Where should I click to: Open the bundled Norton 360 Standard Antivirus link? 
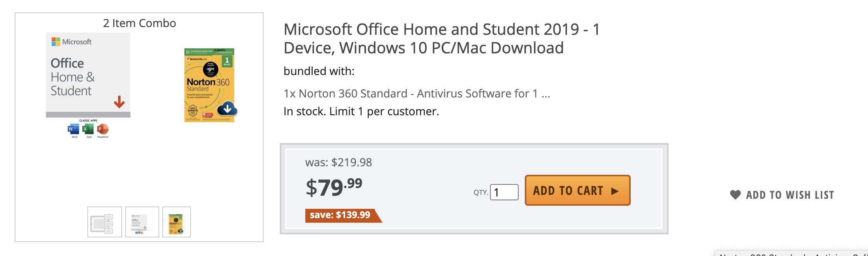417,94
